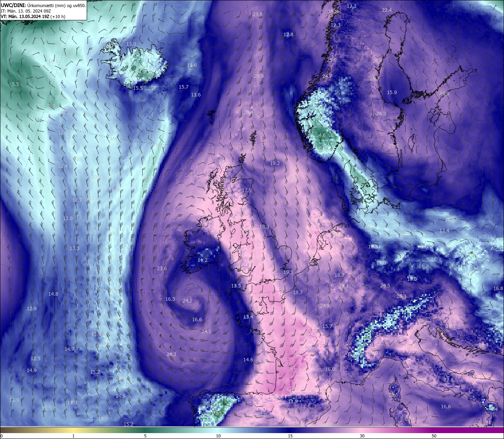Click the 22.4 value label
504x439 pixels.
click(387, 10)
